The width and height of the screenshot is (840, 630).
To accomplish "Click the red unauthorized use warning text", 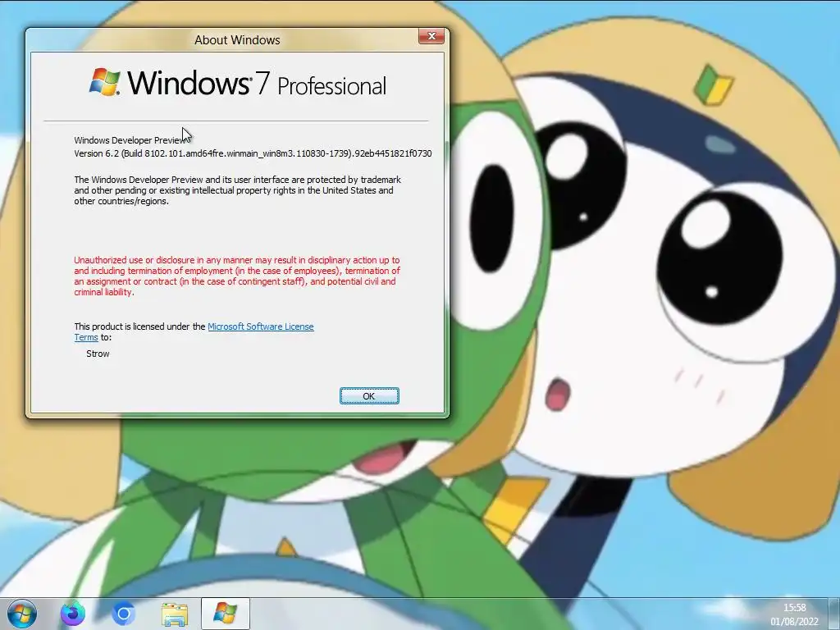I will (237, 276).
